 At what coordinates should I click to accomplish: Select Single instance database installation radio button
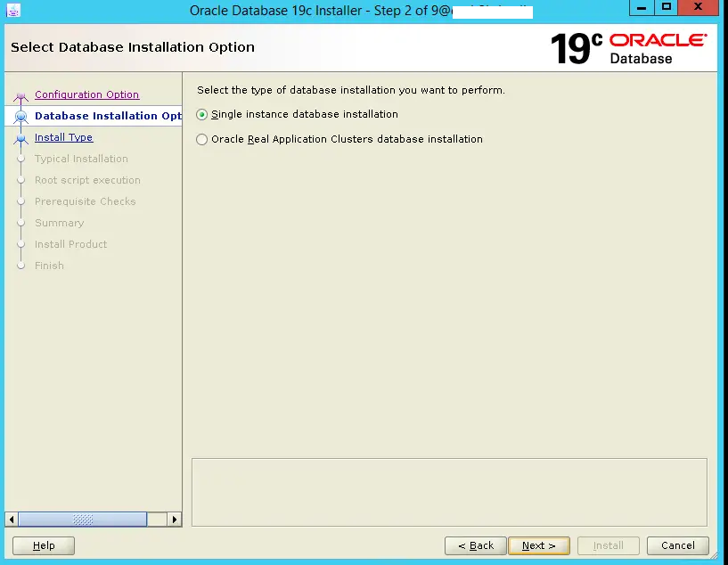click(x=201, y=114)
